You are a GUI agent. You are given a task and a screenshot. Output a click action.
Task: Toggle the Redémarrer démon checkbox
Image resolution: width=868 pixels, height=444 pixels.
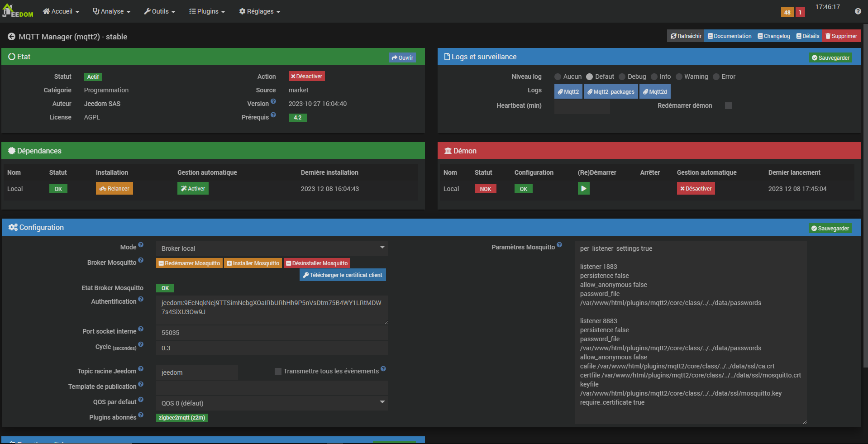(x=728, y=105)
